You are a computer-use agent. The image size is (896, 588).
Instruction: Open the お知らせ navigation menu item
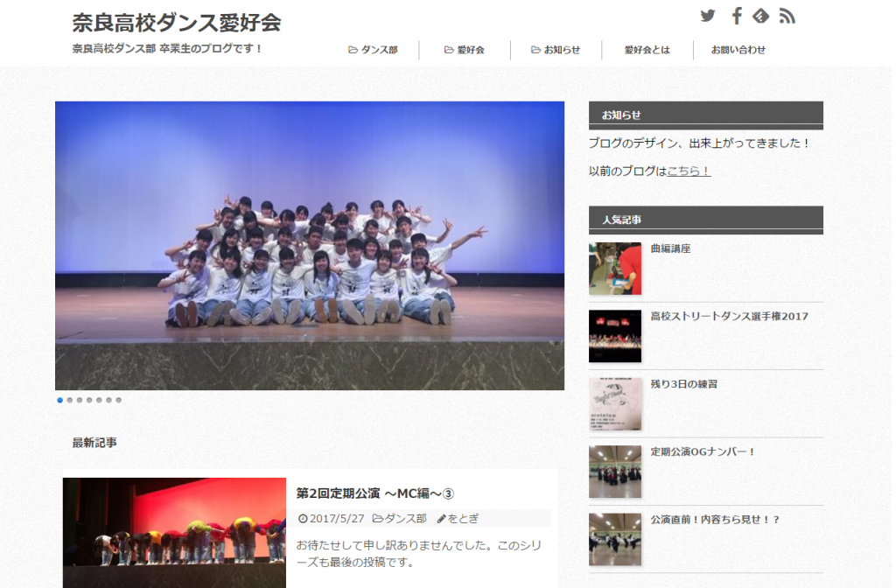coord(556,50)
